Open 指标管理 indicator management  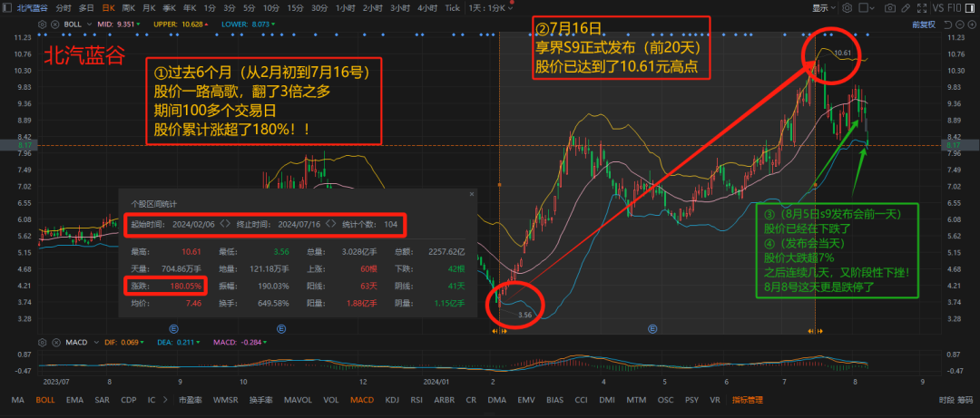[748, 399]
